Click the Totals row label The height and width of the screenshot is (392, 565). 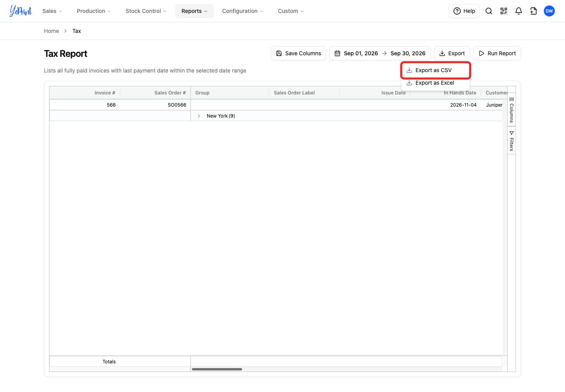pos(109,362)
